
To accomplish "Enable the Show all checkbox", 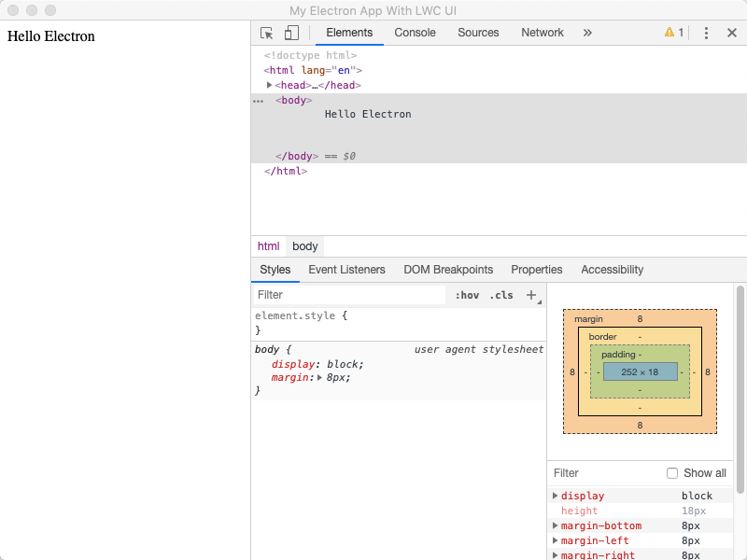I will click(671, 473).
